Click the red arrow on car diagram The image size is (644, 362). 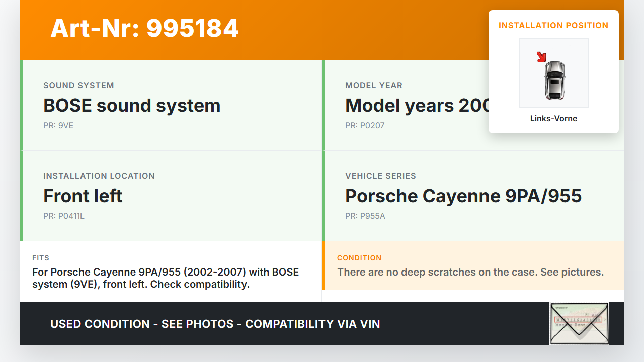click(541, 57)
